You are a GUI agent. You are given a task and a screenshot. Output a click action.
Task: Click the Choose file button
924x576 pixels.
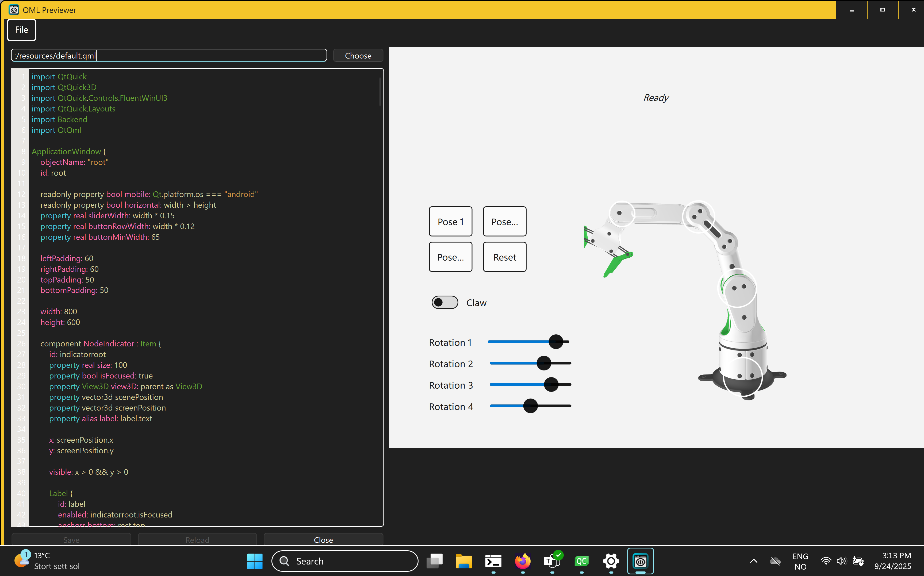[x=358, y=56]
